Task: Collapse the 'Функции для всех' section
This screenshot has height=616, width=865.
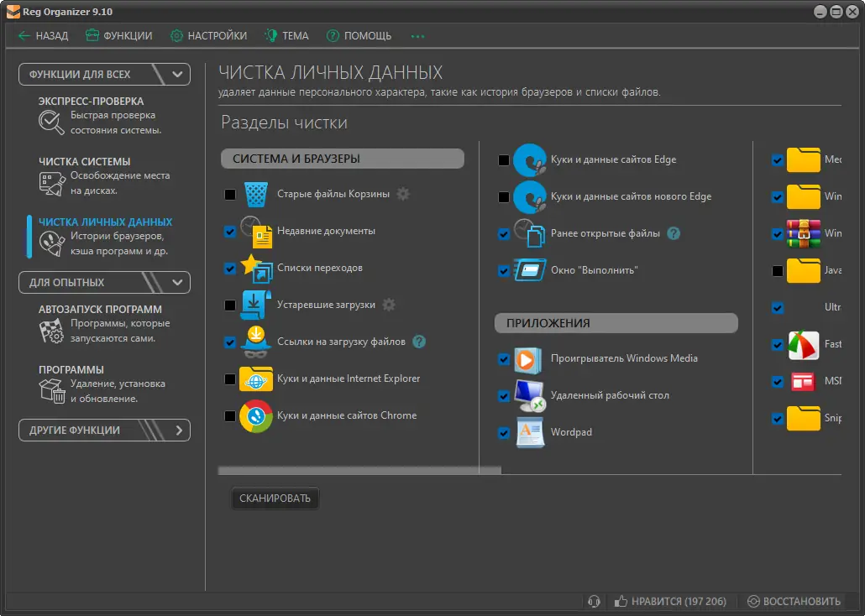Action: [x=104, y=75]
